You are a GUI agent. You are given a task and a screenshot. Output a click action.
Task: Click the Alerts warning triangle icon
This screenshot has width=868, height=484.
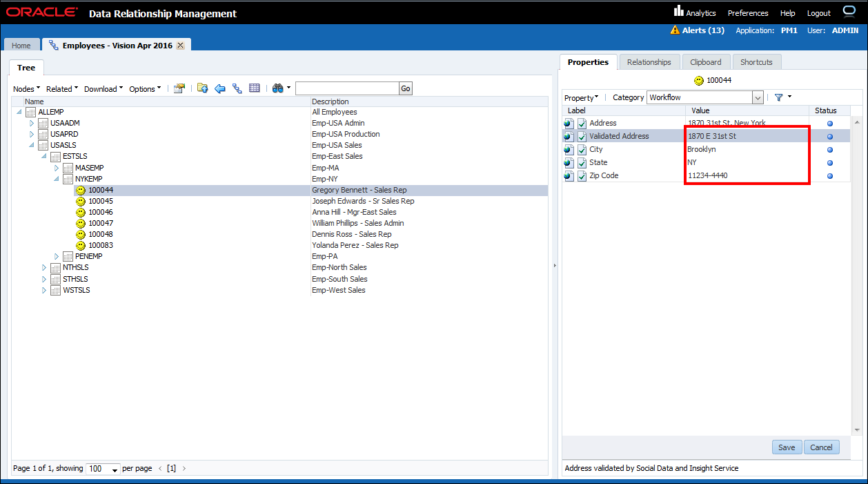(x=675, y=30)
